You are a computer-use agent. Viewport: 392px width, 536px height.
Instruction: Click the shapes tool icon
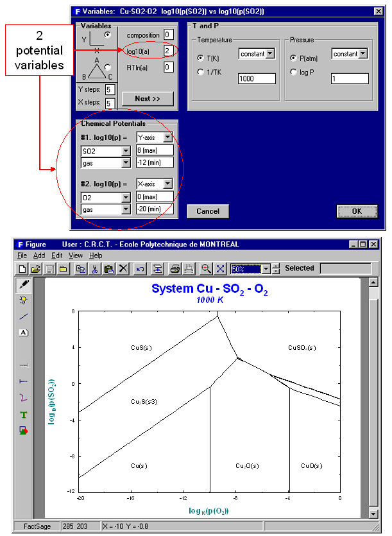point(24,431)
